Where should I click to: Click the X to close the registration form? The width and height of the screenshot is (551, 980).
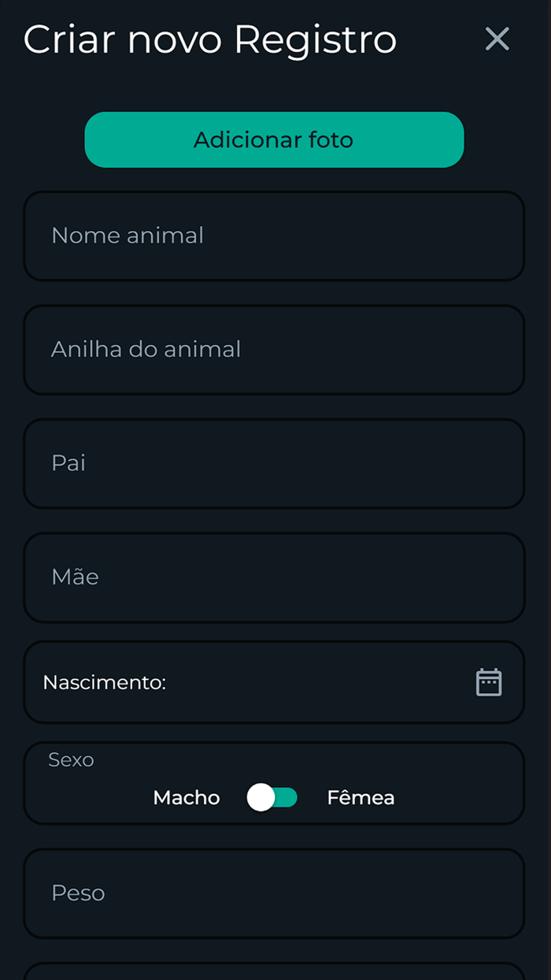(x=497, y=39)
